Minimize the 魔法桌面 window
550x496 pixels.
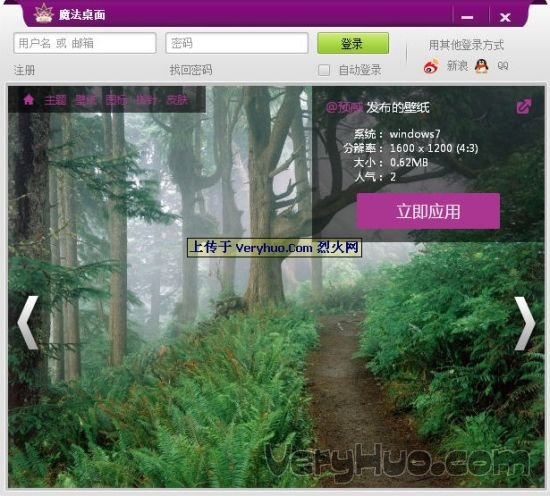click(467, 17)
